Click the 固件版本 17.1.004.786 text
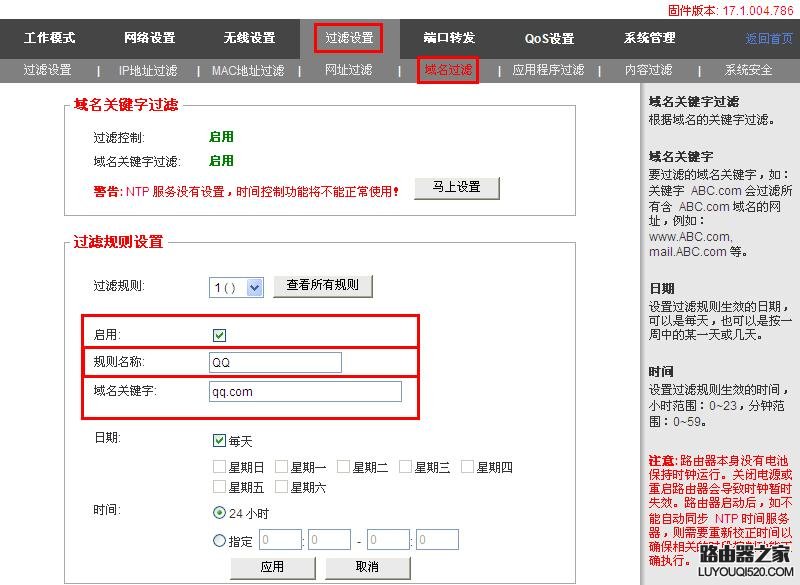Screen dimensions: 800x585 [x=731, y=10]
